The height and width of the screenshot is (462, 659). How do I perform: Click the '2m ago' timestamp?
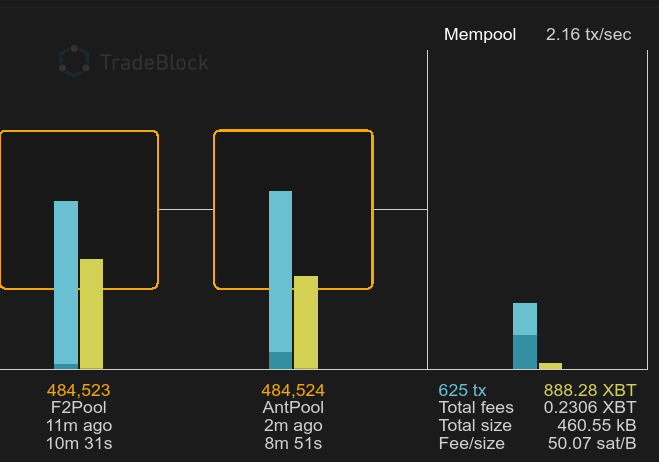[x=293, y=426]
